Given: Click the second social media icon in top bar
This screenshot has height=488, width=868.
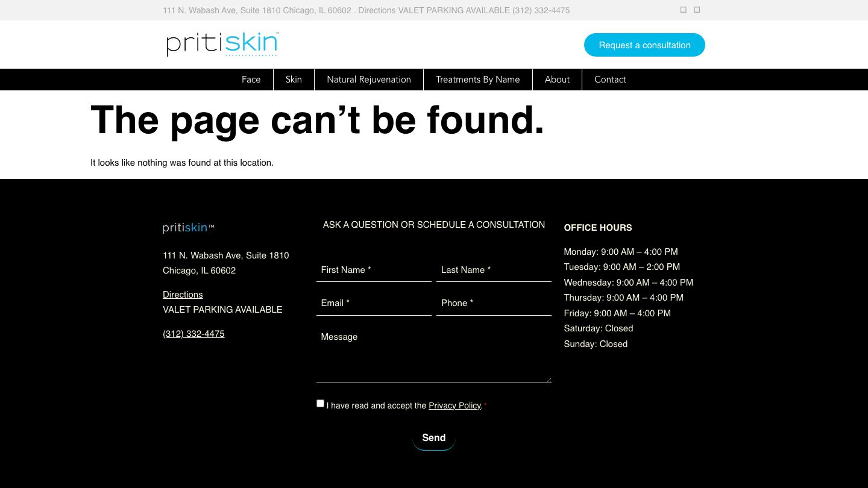Looking at the screenshot, I should click(x=696, y=10).
